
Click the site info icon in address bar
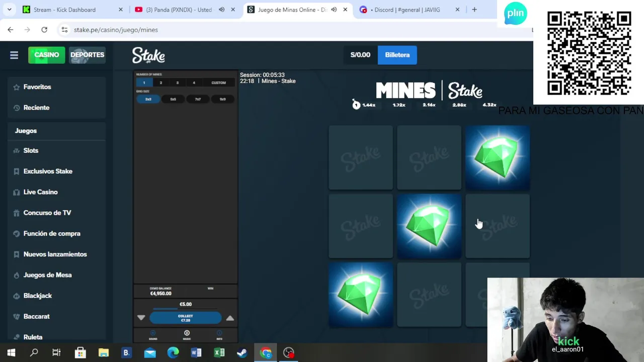[x=64, y=30]
